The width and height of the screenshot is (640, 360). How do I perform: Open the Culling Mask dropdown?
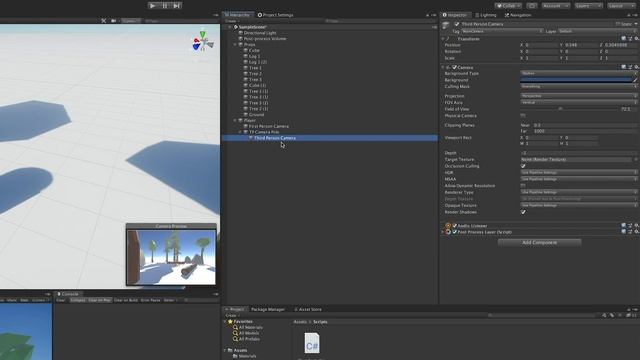click(578, 87)
